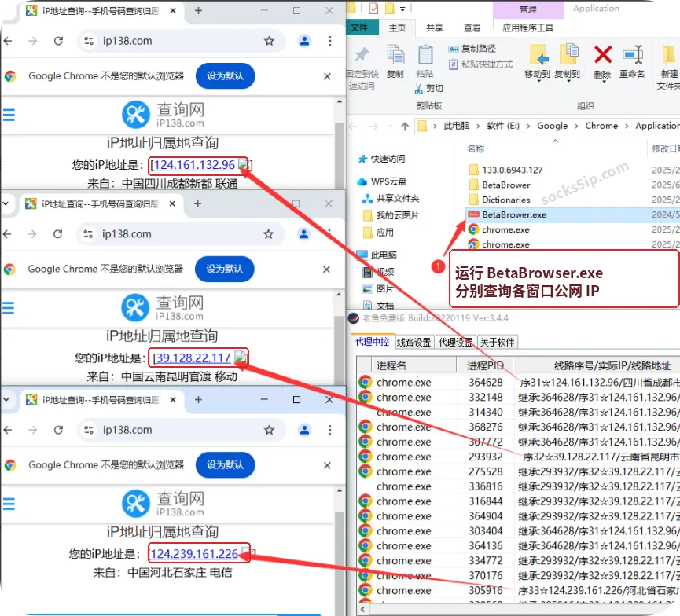This screenshot has width=680, height=616.
Task: Switch to 查看 ribbon tab
Action: pyautogui.click(x=472, y=28)
